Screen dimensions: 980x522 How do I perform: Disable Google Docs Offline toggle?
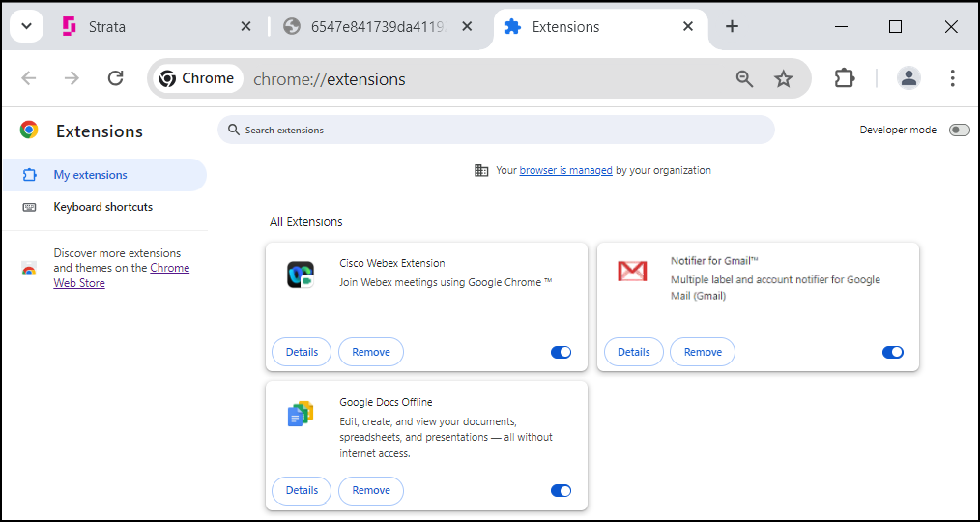561,491
